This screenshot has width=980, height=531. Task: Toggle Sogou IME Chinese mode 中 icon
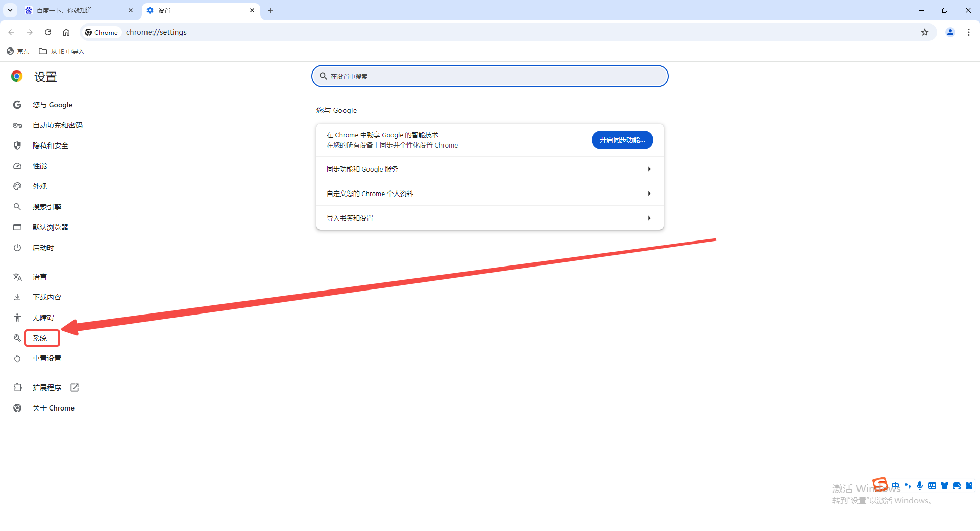(895, 486)
